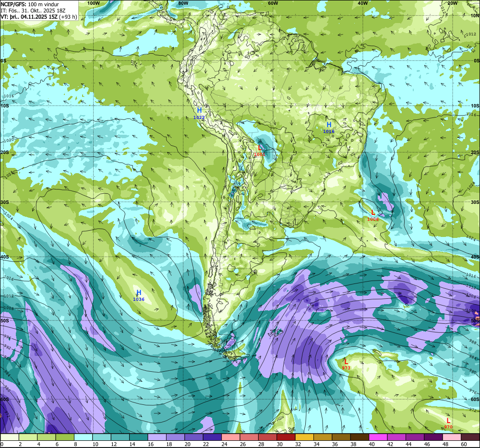Select the dark brown legend swatch after 60
The image size is (480, 448).
(x=470, y=437)
